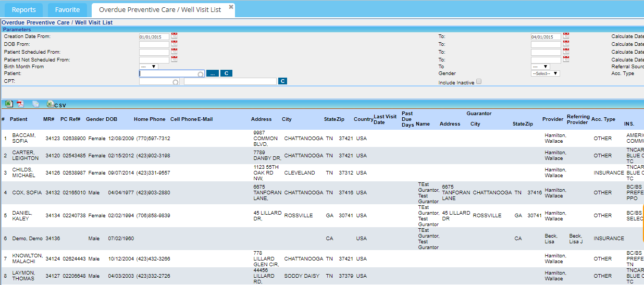
Task: Click the copy icon in export toolbar
Action: (x=35, y=104)
